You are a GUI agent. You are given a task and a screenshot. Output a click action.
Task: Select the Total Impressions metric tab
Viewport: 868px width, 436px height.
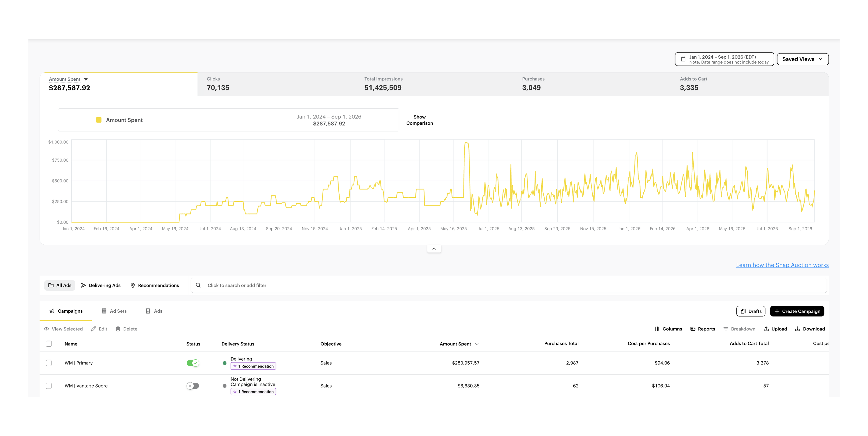tap(434, 84)
